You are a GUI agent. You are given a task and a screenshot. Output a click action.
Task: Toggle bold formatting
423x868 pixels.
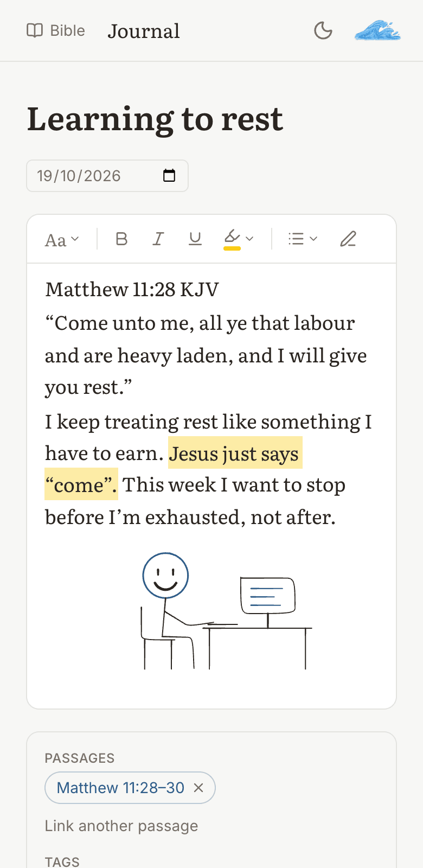(122, 239)
